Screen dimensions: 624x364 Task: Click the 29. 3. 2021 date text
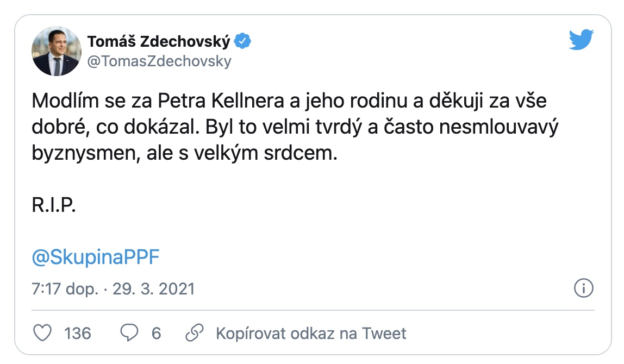pos(153,288)
